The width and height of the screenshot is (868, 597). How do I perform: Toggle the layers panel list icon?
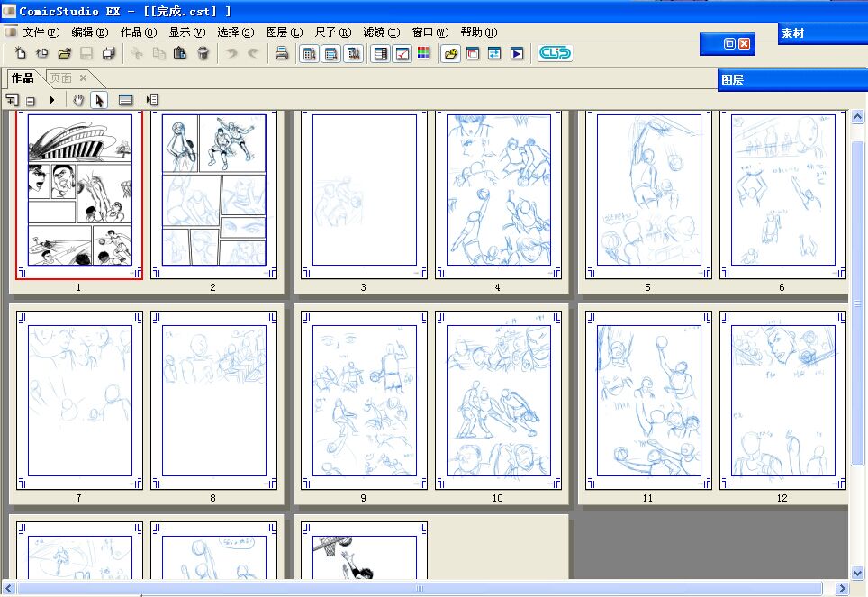381,54
